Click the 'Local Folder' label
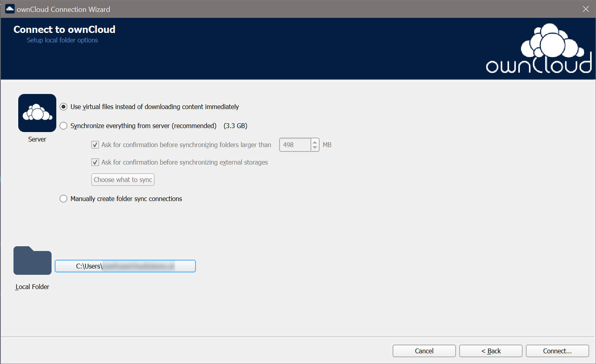Viewport: 596px width, 364px height. pos(32,287)
